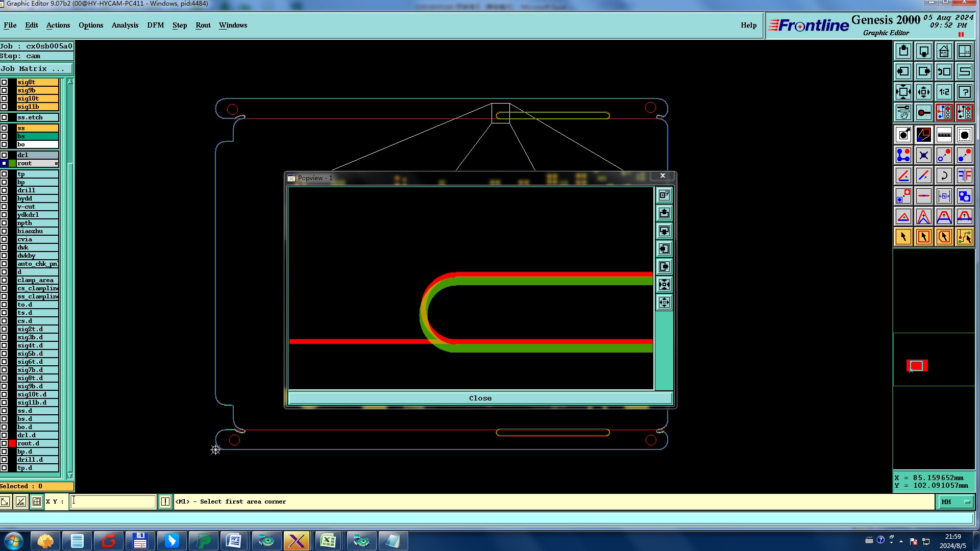Click the layer list scroll down arrow
The height and width of the screenshot is (551, 980).
[x=70, y=475]
